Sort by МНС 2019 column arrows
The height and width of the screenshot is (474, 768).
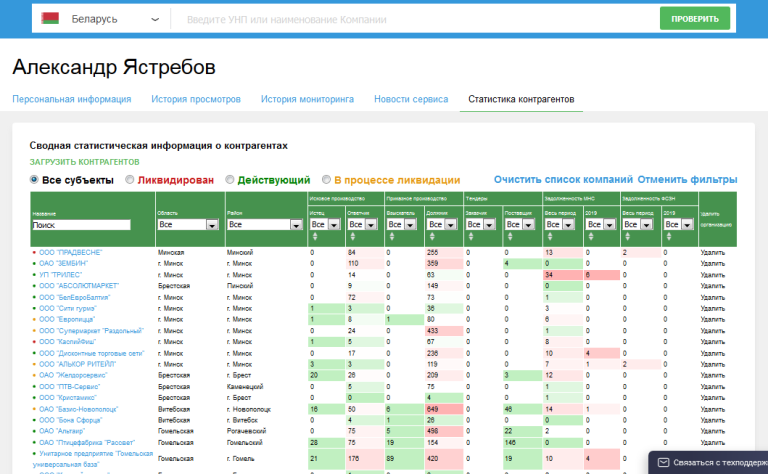(591, 237)
